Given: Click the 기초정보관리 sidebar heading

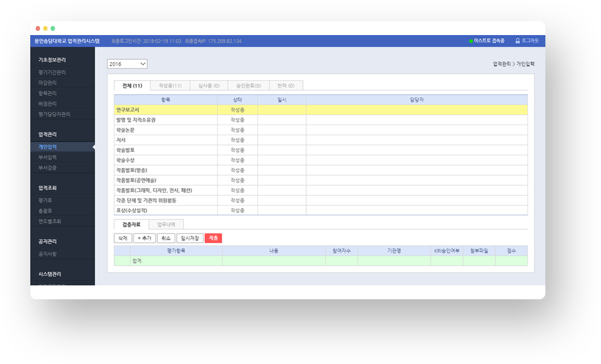Looking at the screenshot, I should pos(52,60).
